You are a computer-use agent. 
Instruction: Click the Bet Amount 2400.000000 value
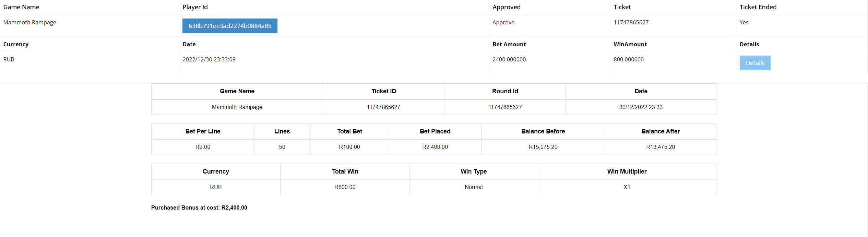click(x=509, y=59)
